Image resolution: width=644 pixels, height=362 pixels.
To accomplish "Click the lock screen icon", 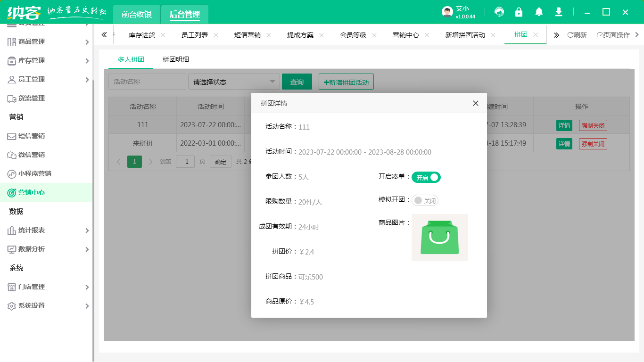I will point(519,12).
